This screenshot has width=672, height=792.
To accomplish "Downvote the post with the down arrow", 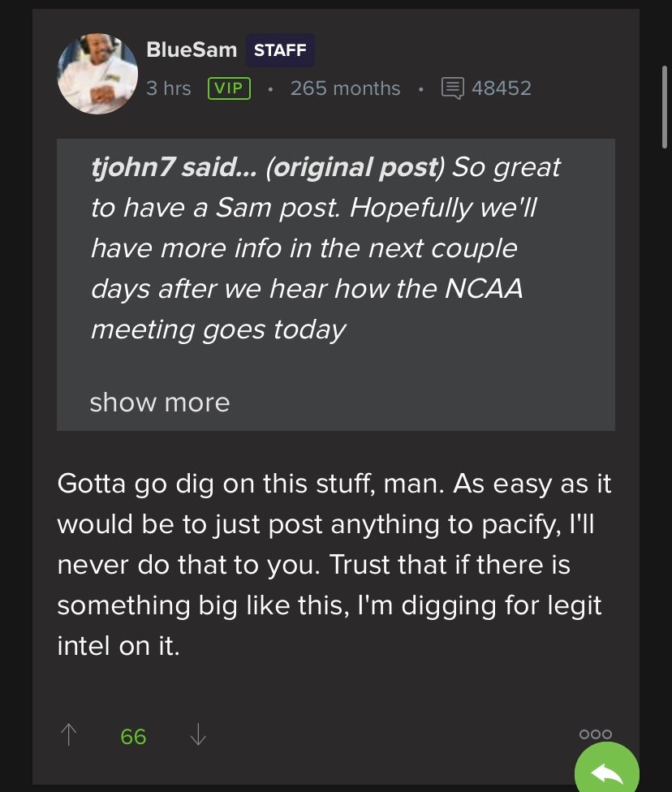I will (x=198, y=735).
